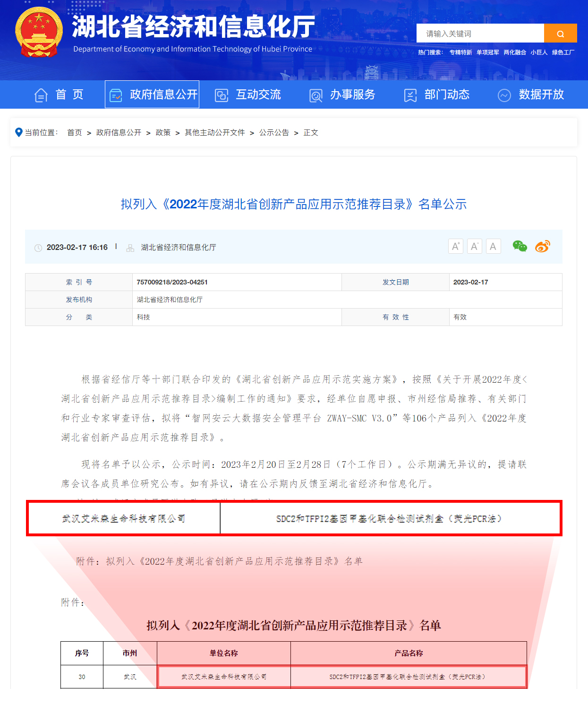588x722 pixels.
Task: Open the 小巨人 hot search link
Action: [539, 52]
